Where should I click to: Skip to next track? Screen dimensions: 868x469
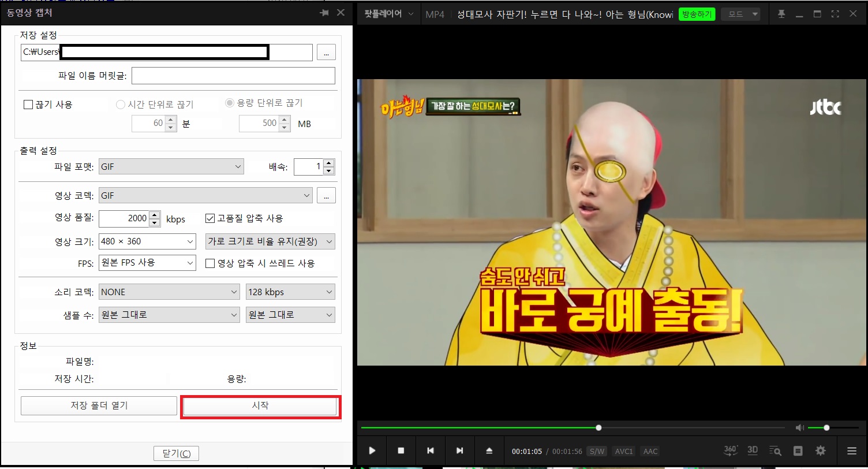pyautogui.click(x=460, y=451)
